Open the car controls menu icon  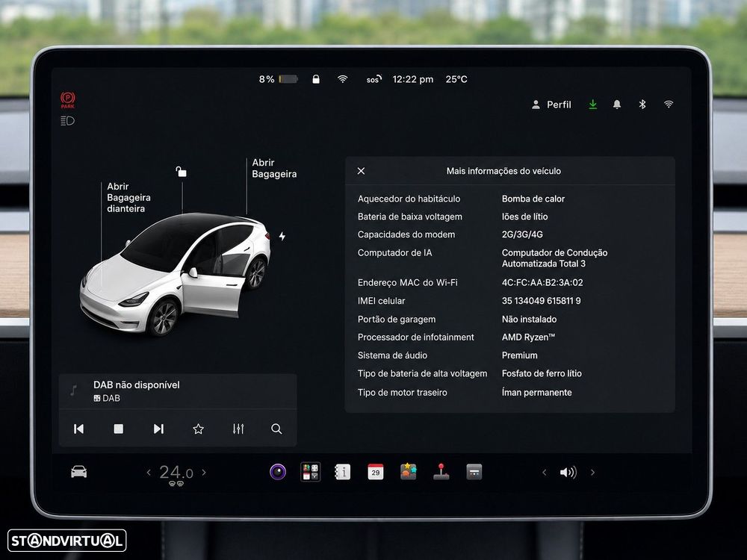(x=78, y=471)
